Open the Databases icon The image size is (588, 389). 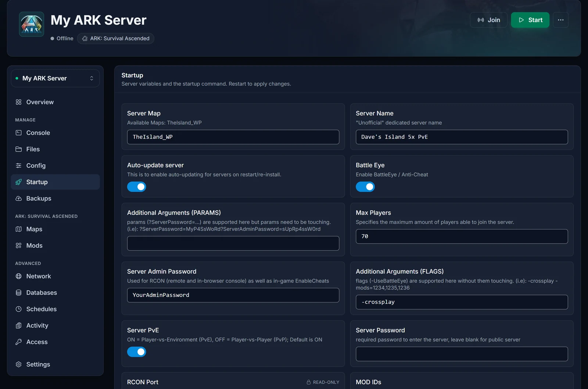[x=19, y=293]
